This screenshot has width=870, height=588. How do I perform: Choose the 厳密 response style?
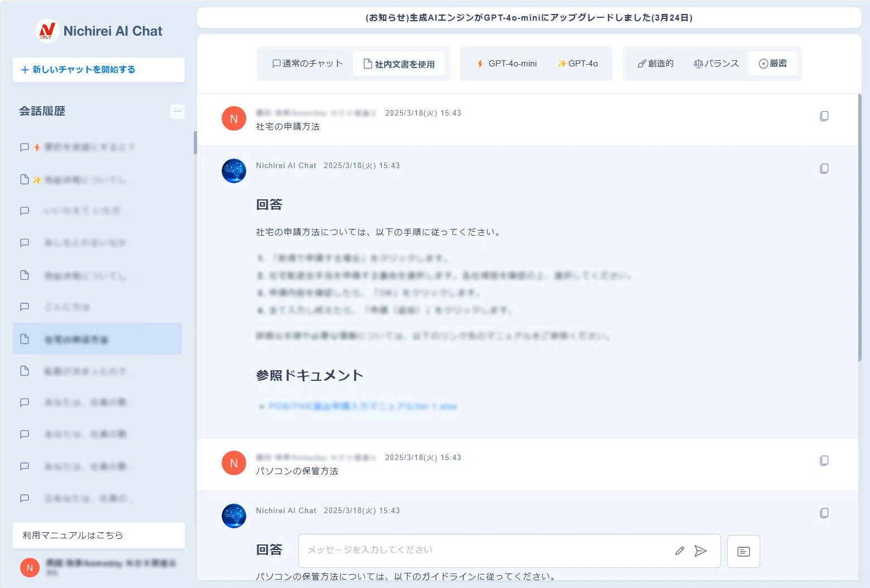pos(773,64)
